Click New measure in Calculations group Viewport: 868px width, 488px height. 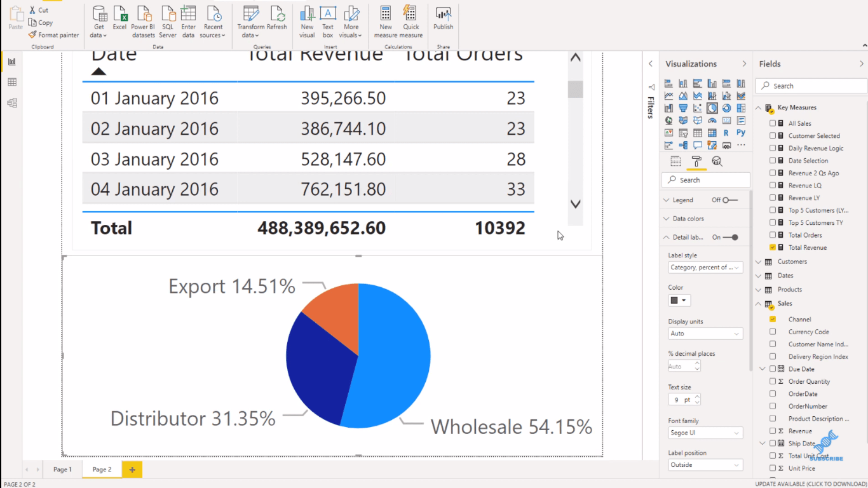(x=386, y=22)
